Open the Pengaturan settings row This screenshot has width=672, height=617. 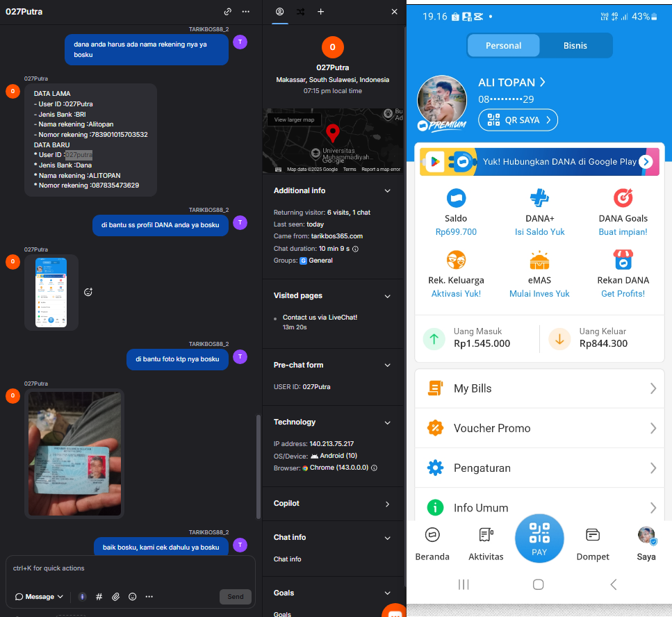(x=539, y=468)
